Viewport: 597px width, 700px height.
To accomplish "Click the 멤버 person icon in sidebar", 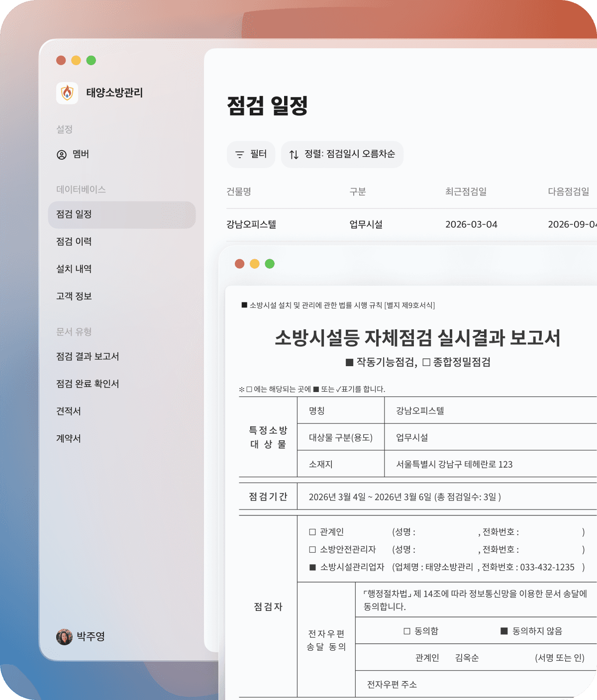I will (x=62, y=155).
